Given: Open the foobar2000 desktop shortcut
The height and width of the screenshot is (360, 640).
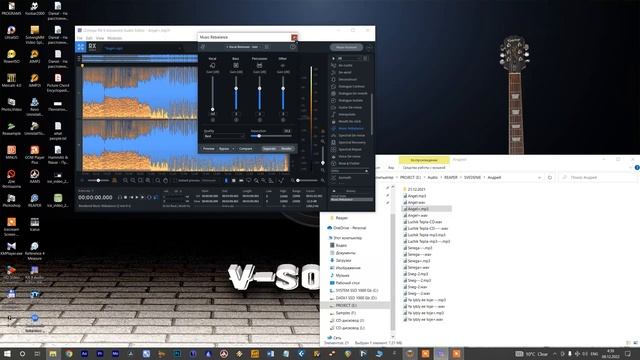Looking at the screenshot, I should click(34, 8).
